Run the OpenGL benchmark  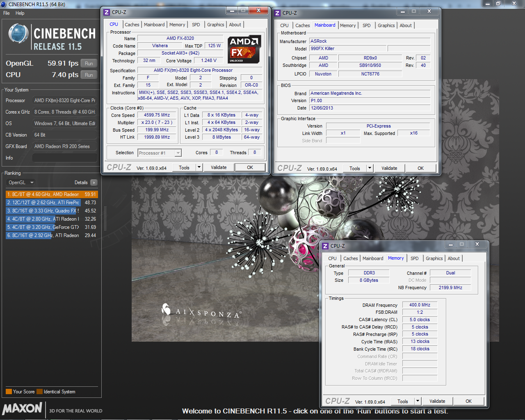(89, 64)
